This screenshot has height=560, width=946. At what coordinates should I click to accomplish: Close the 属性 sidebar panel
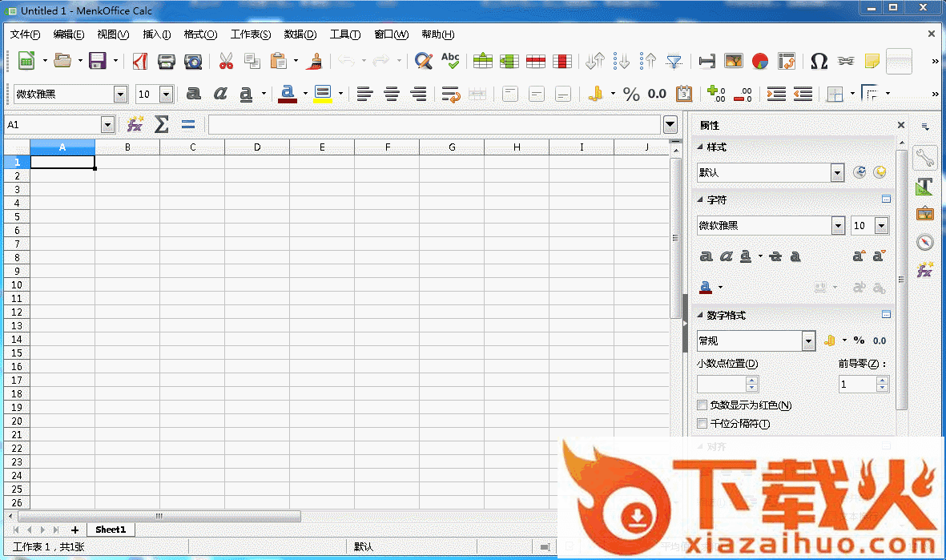point(901,125)
